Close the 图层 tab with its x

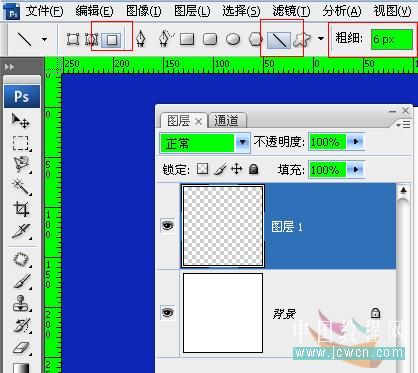(199, 122)
